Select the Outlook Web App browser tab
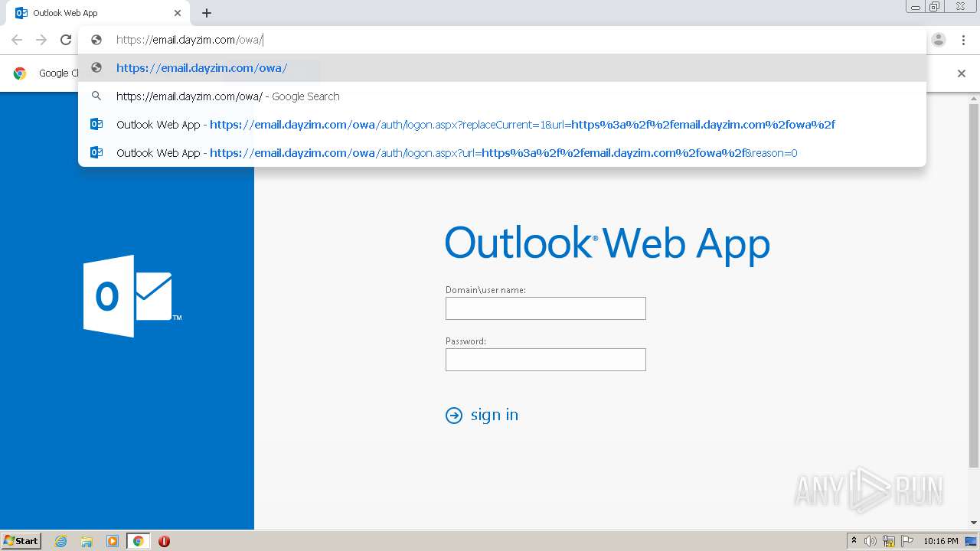The image size is (980, 551). [98, 13]
